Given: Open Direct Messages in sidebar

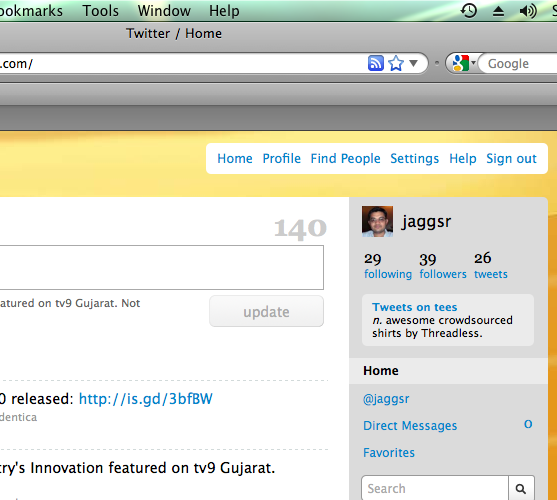Looking at the screenshot, I should tap(410, 426).
